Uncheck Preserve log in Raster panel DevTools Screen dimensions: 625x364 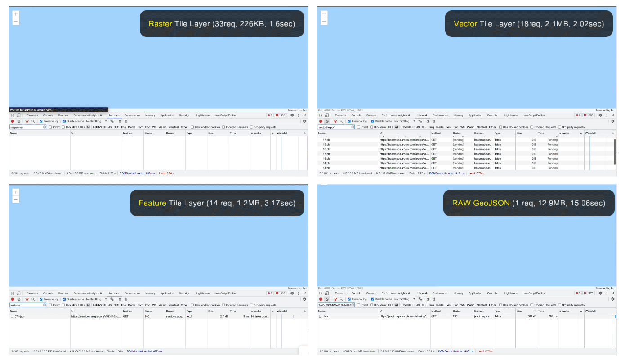pos(41,121)
